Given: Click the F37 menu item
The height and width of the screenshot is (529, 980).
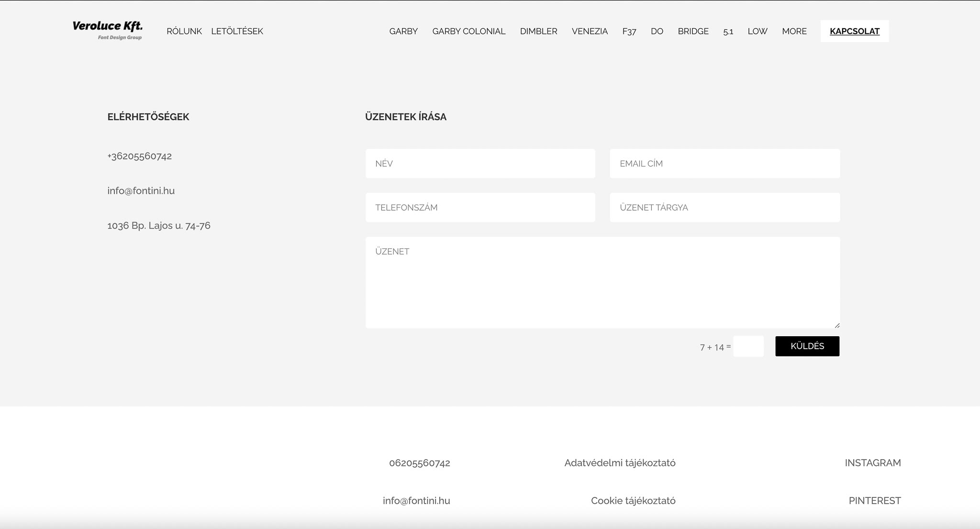Looking at the screenshot, I should [629, 31].
